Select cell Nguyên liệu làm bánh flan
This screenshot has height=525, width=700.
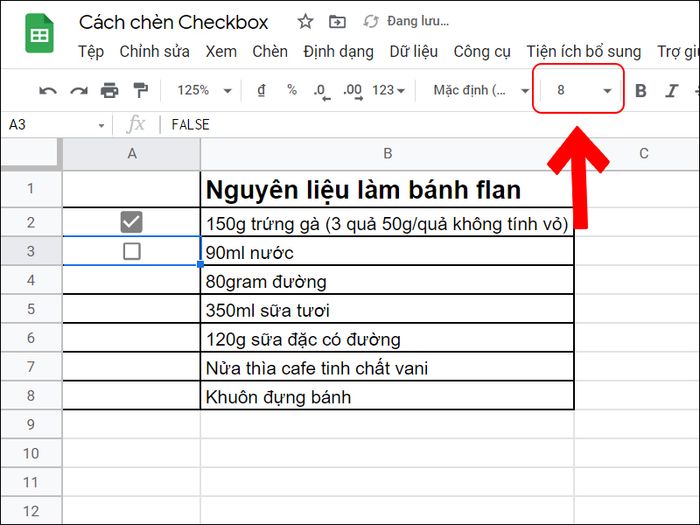(387, 189)
